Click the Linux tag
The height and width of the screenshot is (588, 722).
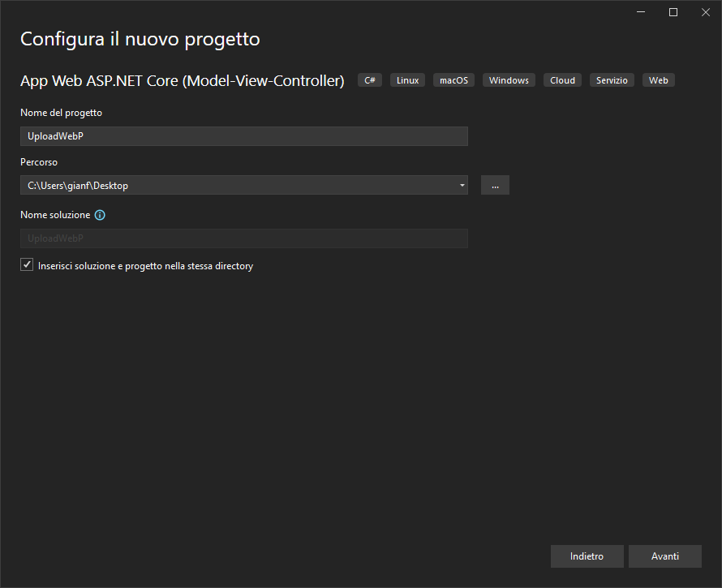(x=407, y=80)
